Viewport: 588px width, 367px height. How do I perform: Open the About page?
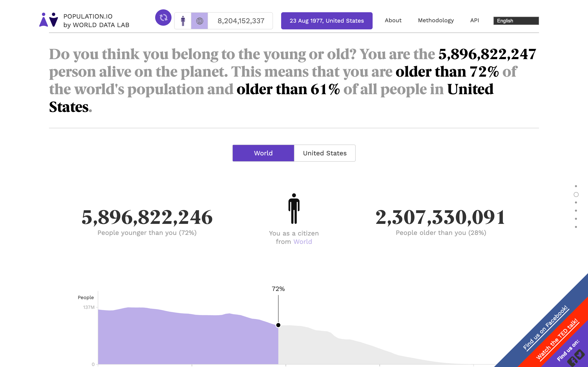393,20
